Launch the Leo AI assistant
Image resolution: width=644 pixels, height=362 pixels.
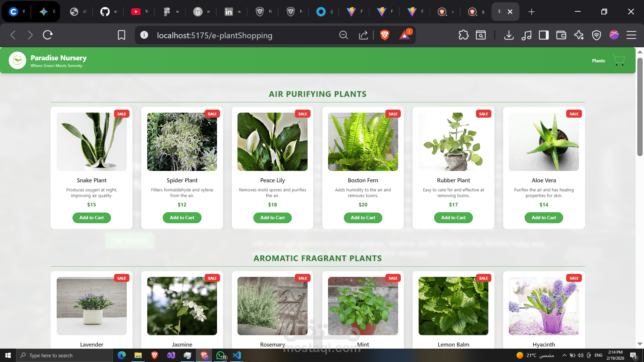pos(579,35)
